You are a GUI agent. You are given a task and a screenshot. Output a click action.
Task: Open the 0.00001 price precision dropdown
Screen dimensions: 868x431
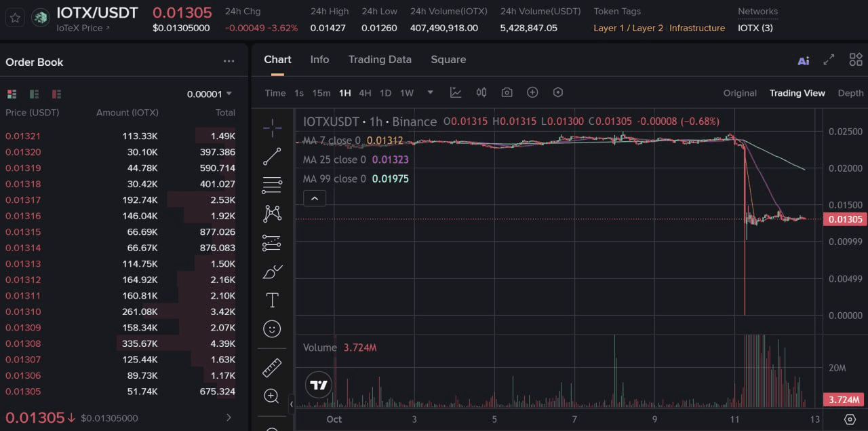coord(210,94)
